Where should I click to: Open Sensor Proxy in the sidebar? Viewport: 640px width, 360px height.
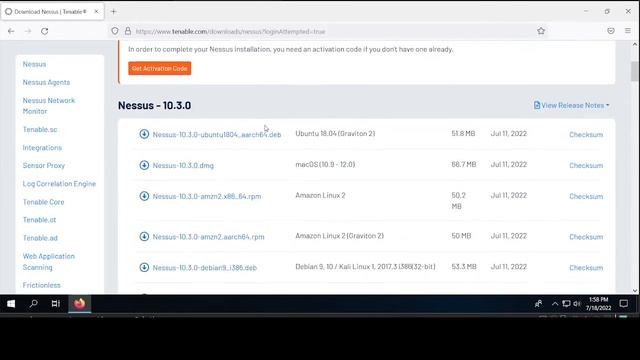[44, 165]
